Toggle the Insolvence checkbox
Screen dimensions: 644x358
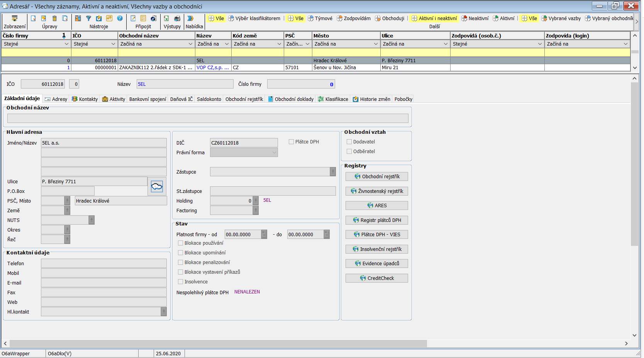180,282
